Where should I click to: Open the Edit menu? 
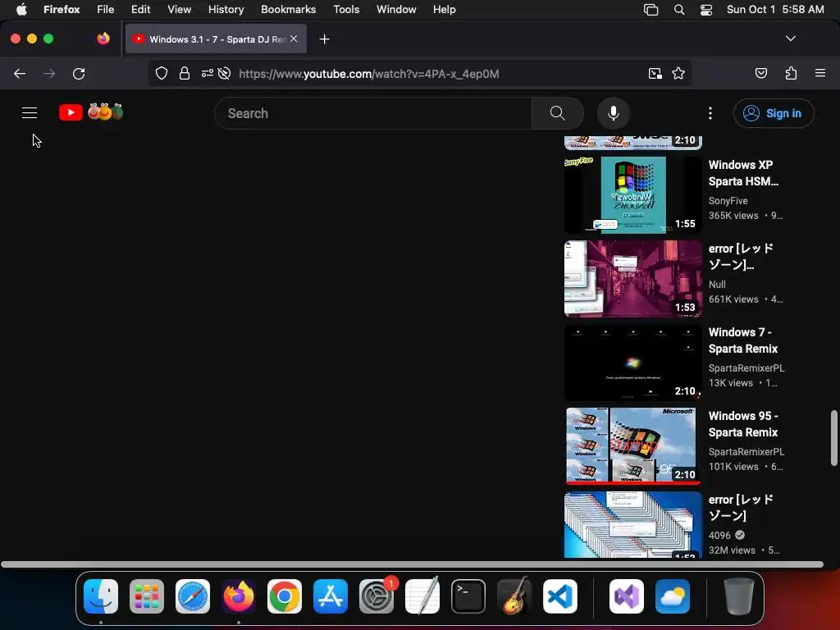click(140, 9)
